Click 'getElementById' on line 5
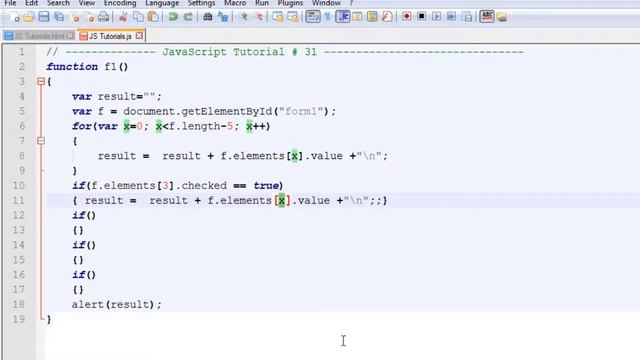Image resolution: width=640 pixels, height=360 pixels. [227, 111]
